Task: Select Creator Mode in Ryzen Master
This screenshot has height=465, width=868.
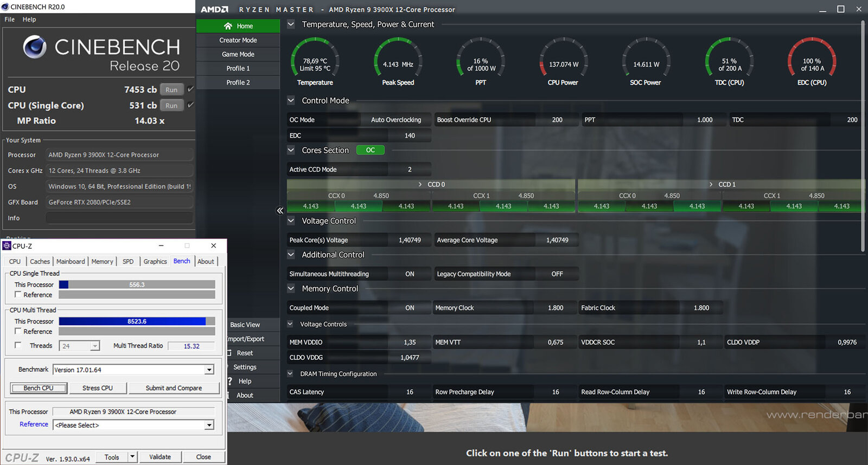Action: click(x=238, y=40)
